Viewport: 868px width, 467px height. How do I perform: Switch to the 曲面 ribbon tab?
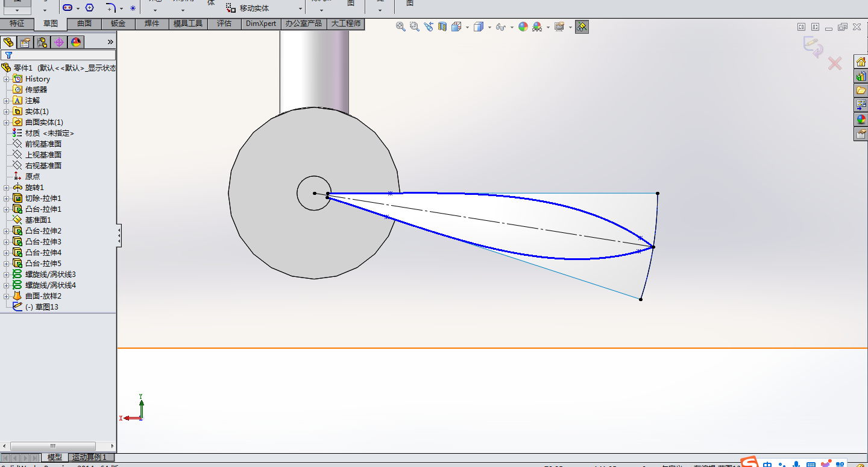click(84, 24)
